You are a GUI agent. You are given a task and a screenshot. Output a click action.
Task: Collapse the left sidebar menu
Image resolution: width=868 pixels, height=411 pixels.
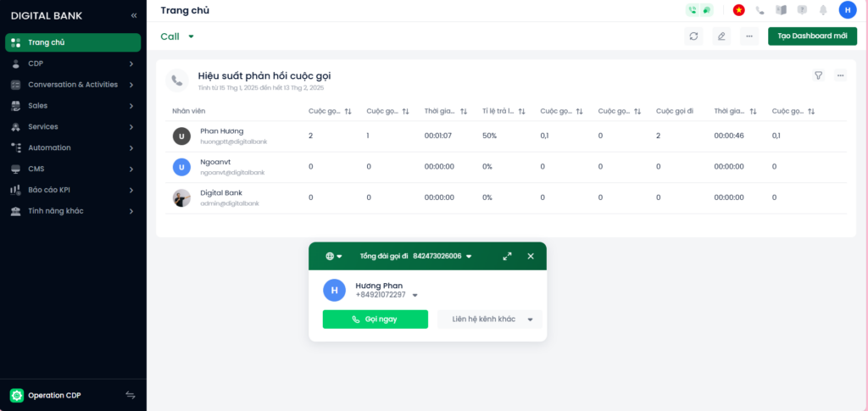coord(133,15)
